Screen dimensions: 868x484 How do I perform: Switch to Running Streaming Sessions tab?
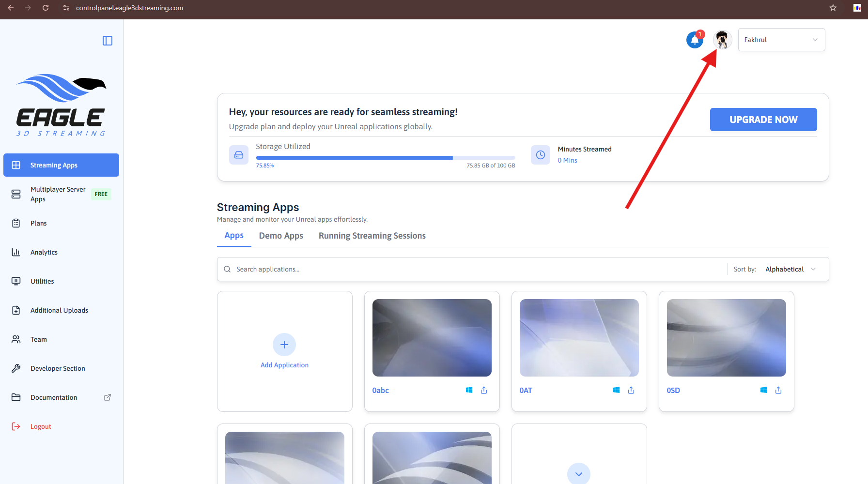[x=372, y=236]
